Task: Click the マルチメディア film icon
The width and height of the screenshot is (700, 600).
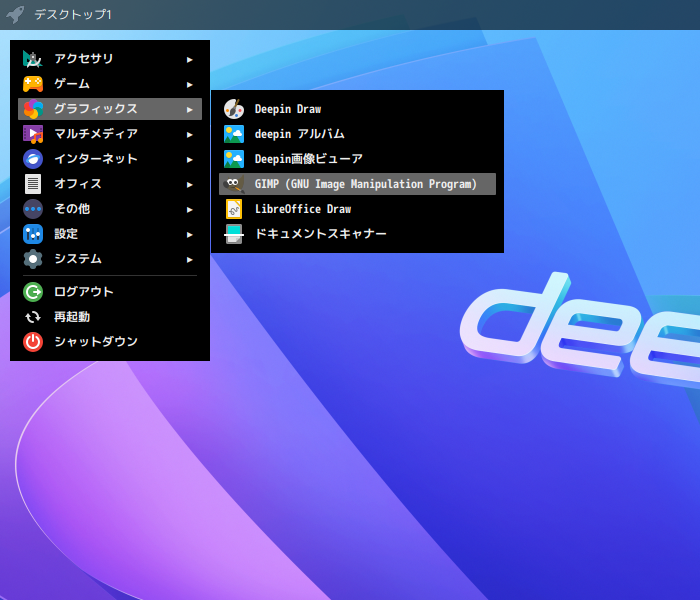Action: point(33,134)
